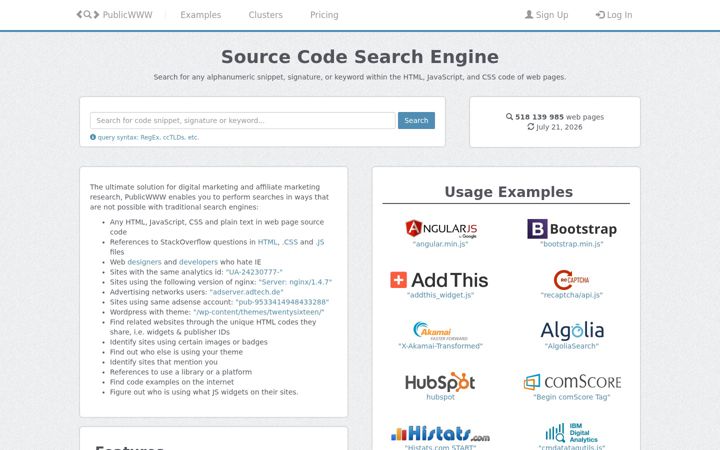Click the Histats.com logo

(440, 433)
